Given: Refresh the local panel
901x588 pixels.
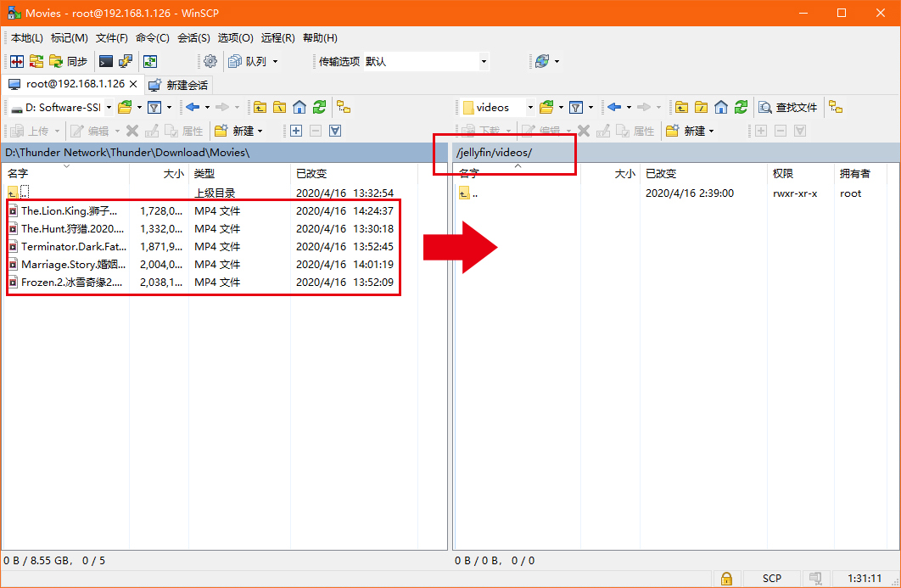Looking at the screenshot, I should [320, 108].
